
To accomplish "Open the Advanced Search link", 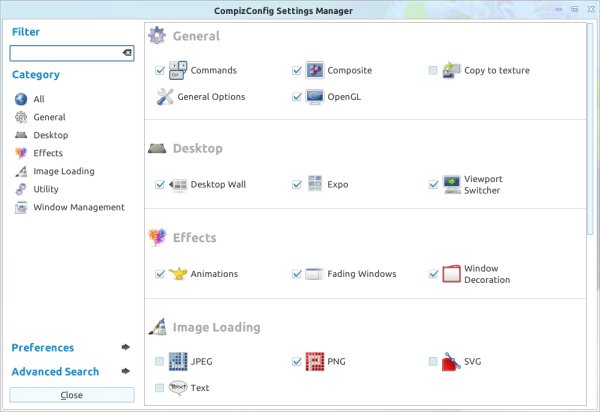I will (x=55, y=371).
